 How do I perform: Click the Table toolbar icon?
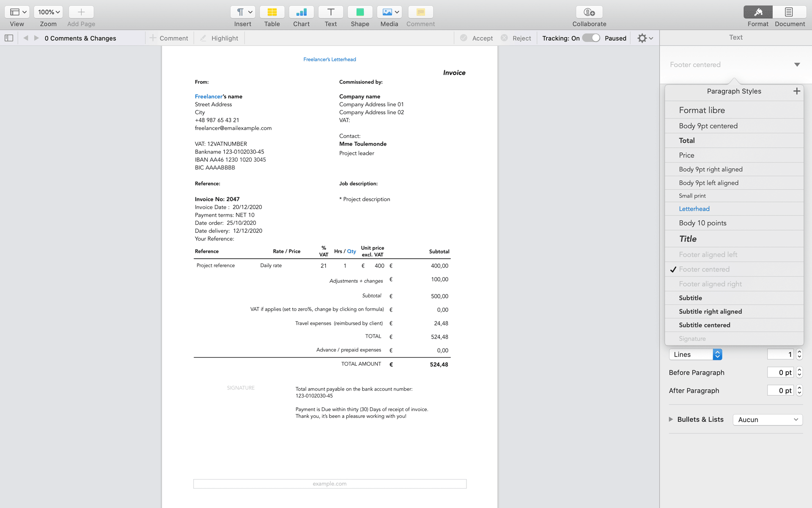click(272, 12)
